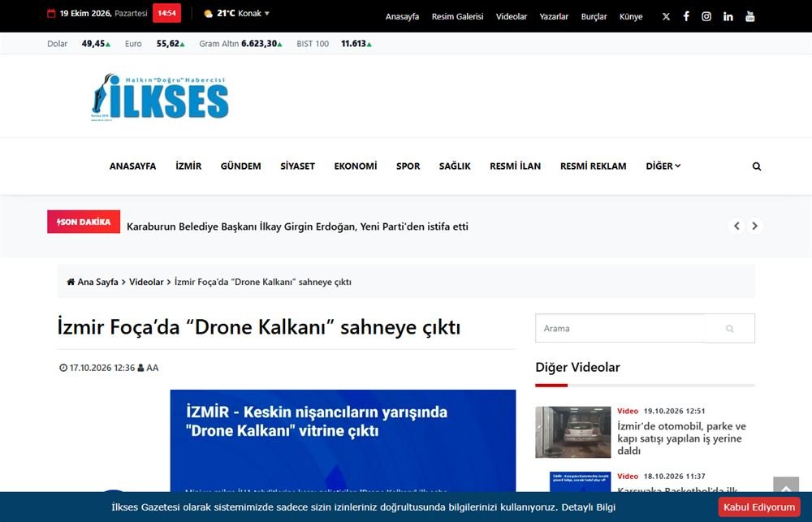Open the Karaburun Belediye Başkanı headline
This screenshot has height=522, width=812.
pos(297,226)
